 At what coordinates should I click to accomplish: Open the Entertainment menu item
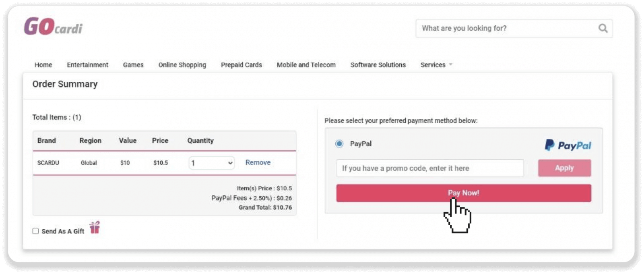pyautogui.click(x=87, y=65)
